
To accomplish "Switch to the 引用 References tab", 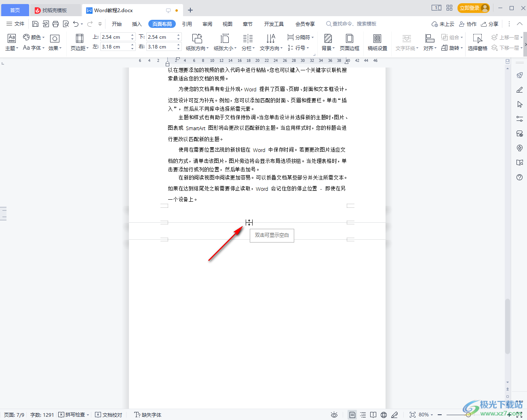I will click(187, 24).
